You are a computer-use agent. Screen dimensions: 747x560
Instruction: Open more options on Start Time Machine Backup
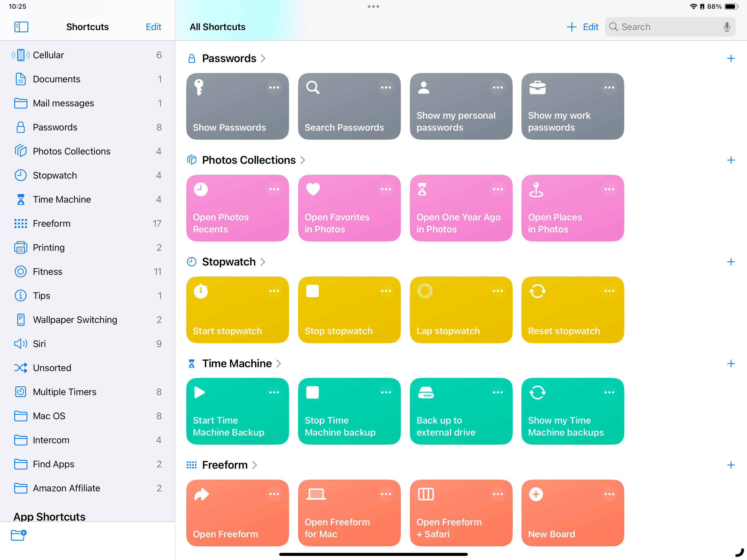coord(274,392)
